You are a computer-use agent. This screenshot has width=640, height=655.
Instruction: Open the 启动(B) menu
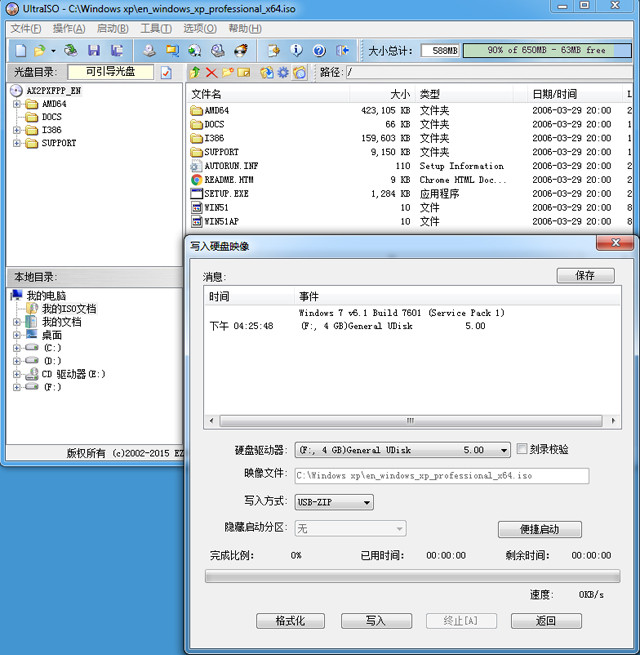[113, 28]
